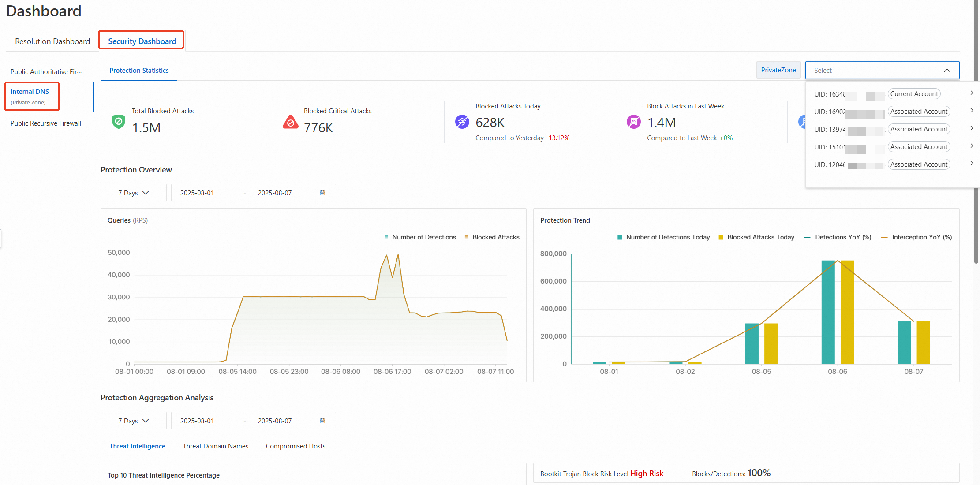The image size is (980, 485).
Task: Open the Protection Overview date range calendar icon
Action: click(322, 193)
